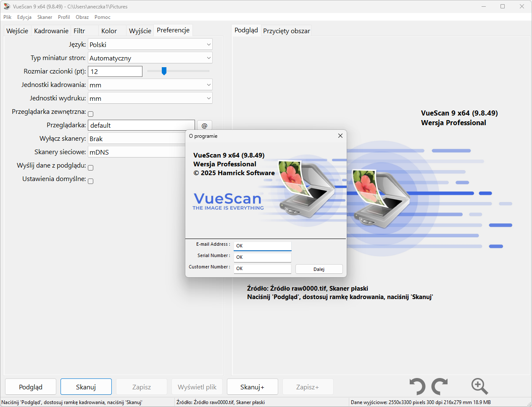Click the Skanuj+ button
Image resolution: width=532 pixels, height=407 pixels.
(253, 387)
